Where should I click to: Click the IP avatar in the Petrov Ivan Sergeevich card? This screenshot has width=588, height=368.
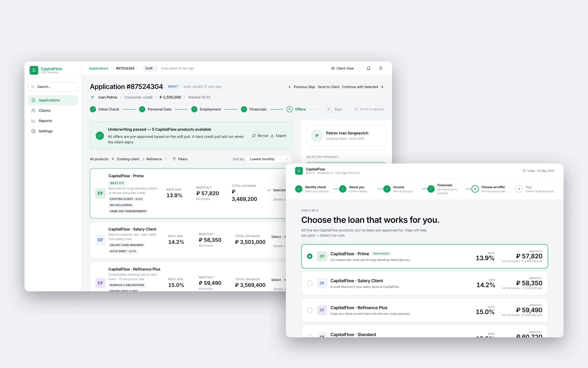317,136
